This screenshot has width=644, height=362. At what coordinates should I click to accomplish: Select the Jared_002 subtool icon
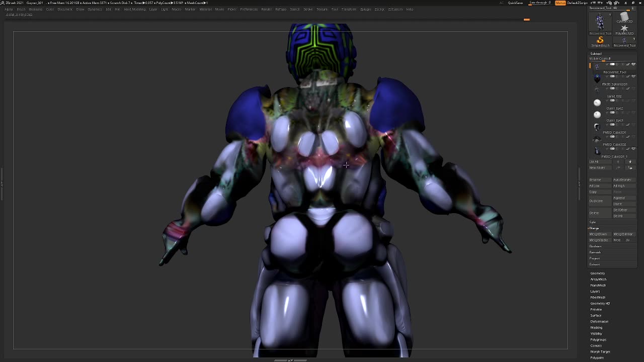(597, 90)
